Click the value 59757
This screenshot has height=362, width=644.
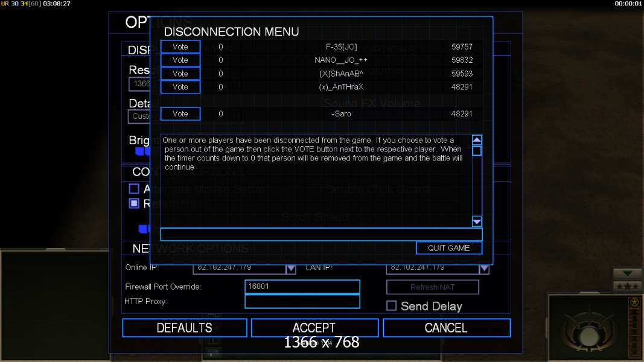462,47
